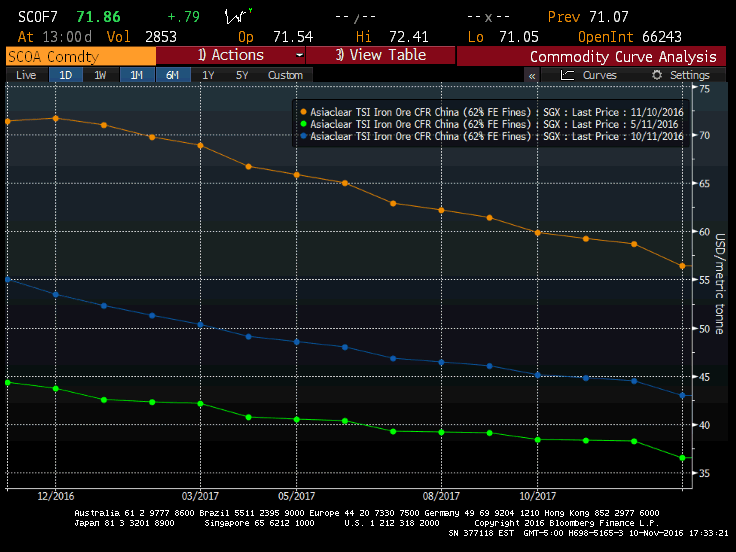Click blue legend dot for 10/11/2016 curve

tap(303, 135)
